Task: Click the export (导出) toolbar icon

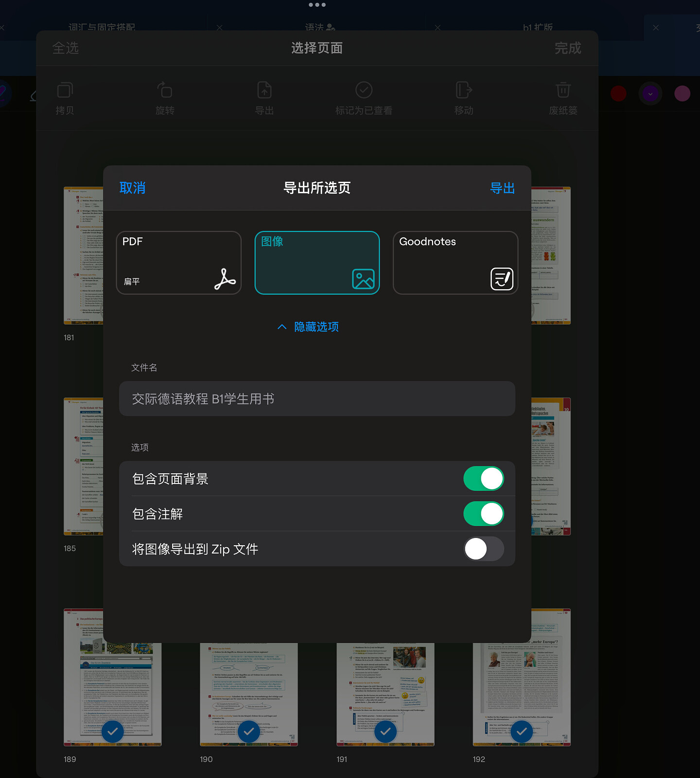Action: pos(264,91)
